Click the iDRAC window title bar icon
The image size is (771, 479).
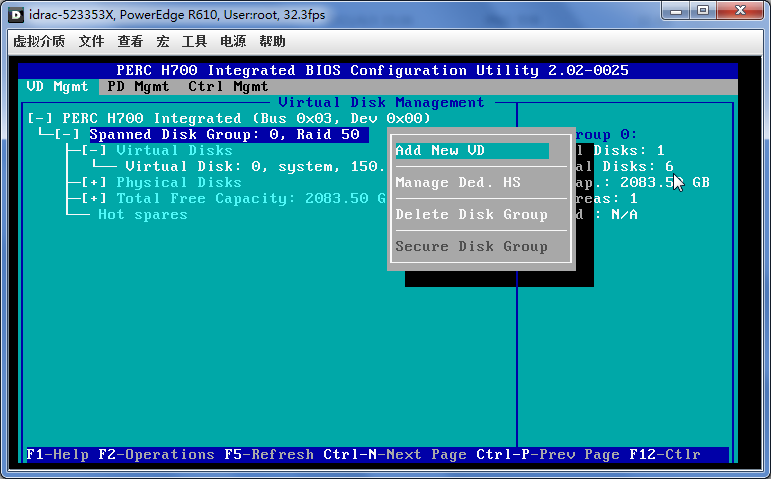pyautogui.click(x=16, y=15)
